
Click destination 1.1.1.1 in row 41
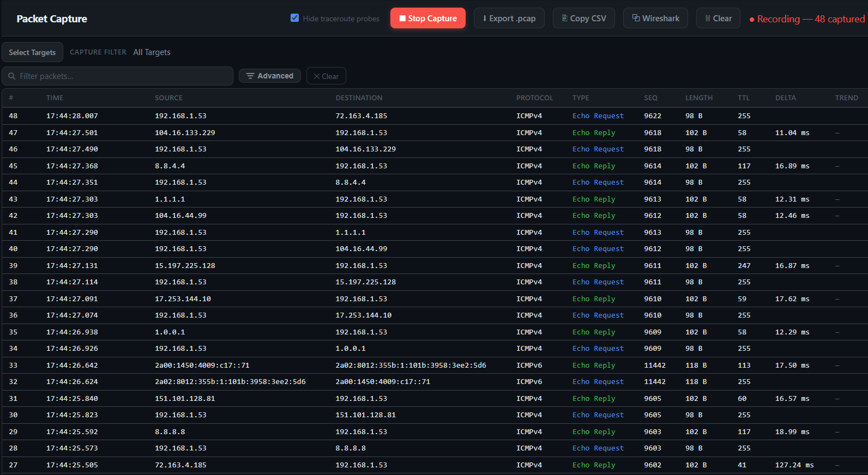point(351,233)
